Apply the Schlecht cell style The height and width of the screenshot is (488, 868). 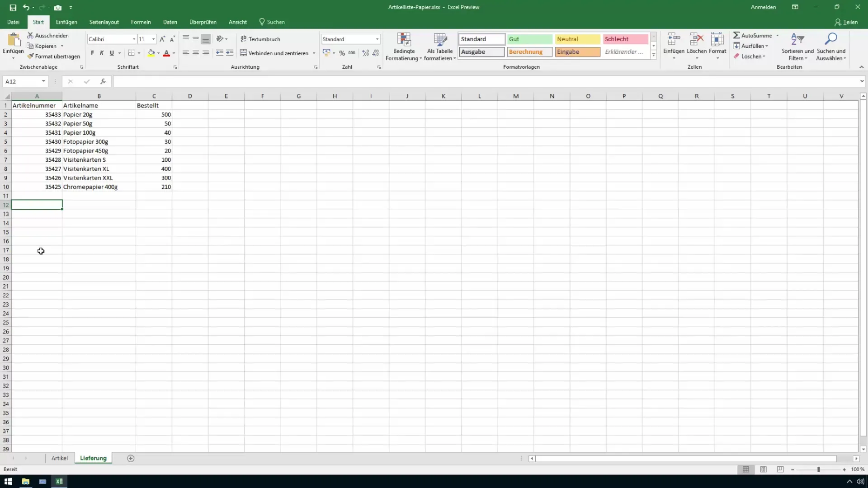coord(625,39)
